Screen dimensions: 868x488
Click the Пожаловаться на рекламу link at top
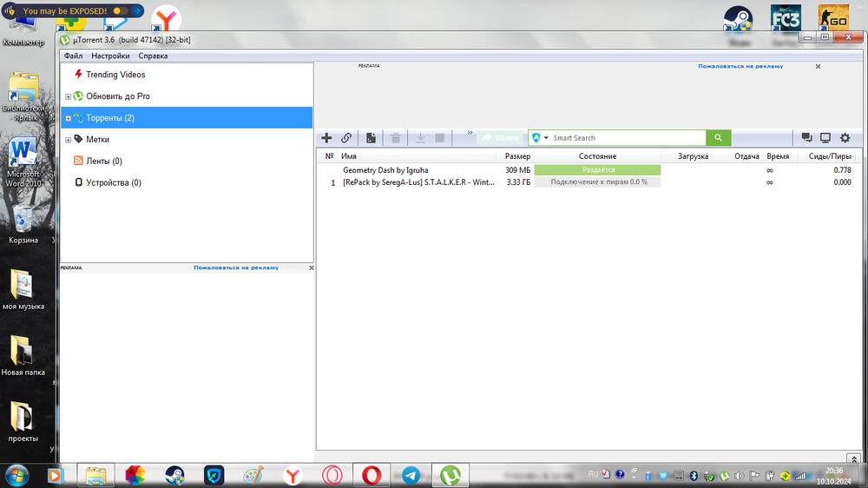(x=740, y=66)
